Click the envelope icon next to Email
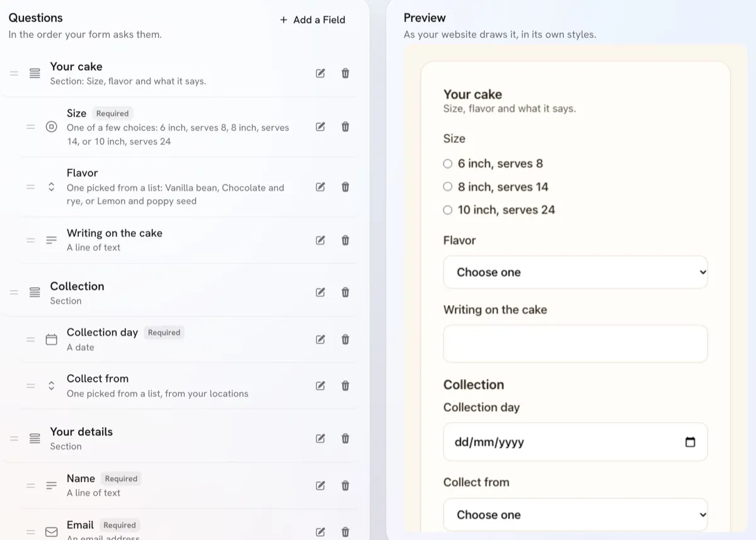The height and width of the screenshot is (540, 756). tap(52, 532)
